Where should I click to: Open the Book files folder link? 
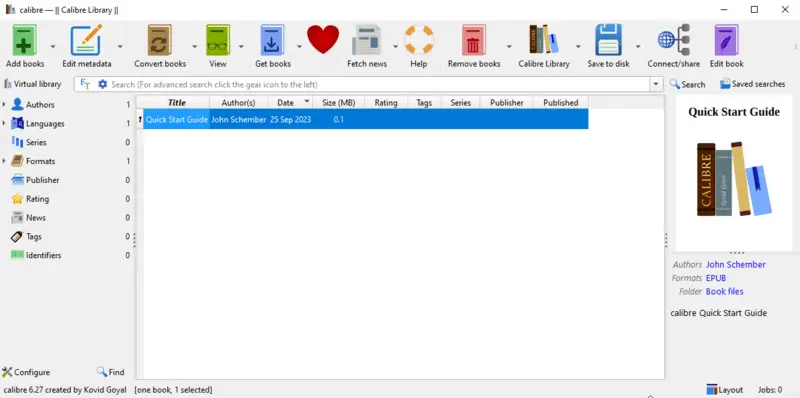(724, 292)
